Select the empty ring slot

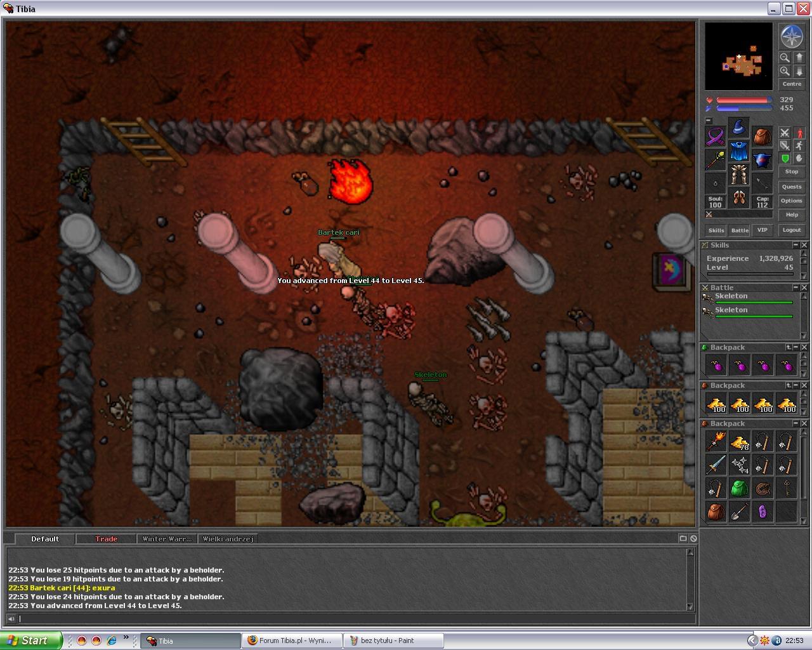[x=716, y=184]
